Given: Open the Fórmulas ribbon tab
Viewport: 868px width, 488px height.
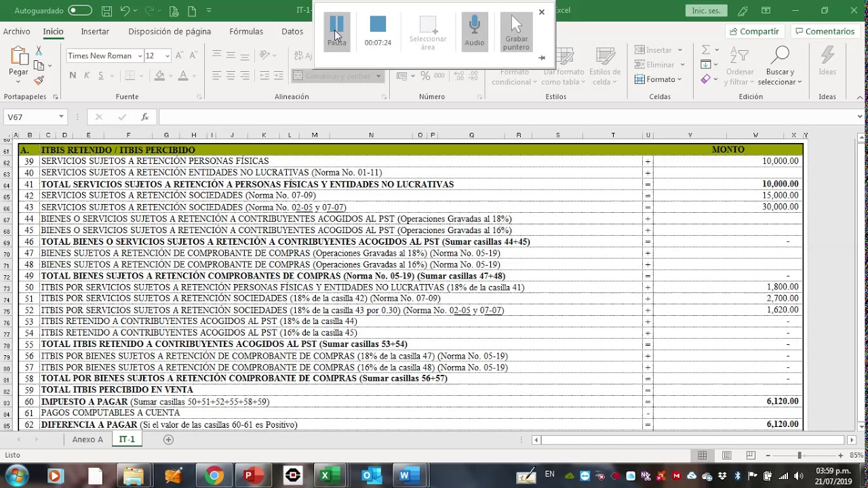Looking at the screenshot, I should tap(246, 31).
